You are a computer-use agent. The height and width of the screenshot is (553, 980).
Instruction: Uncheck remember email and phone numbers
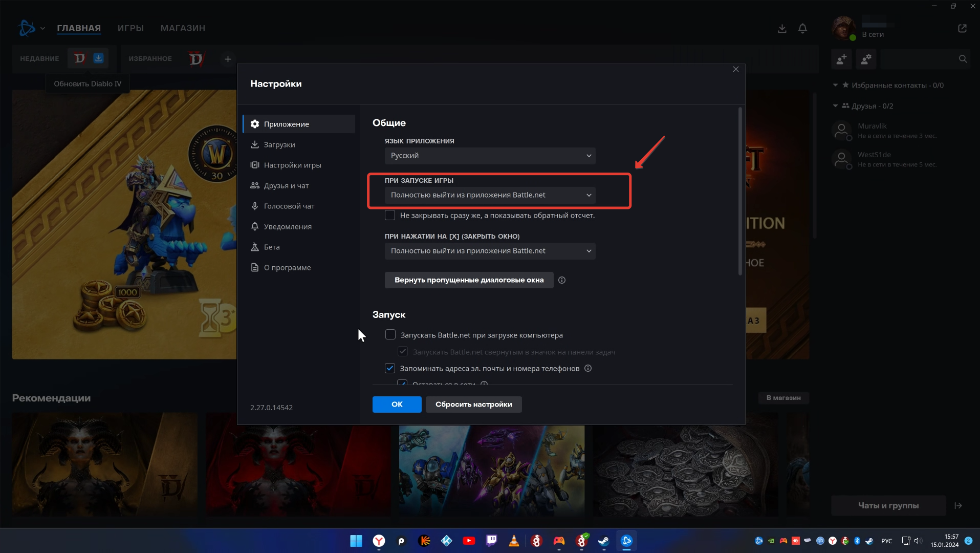pos(390,368)
